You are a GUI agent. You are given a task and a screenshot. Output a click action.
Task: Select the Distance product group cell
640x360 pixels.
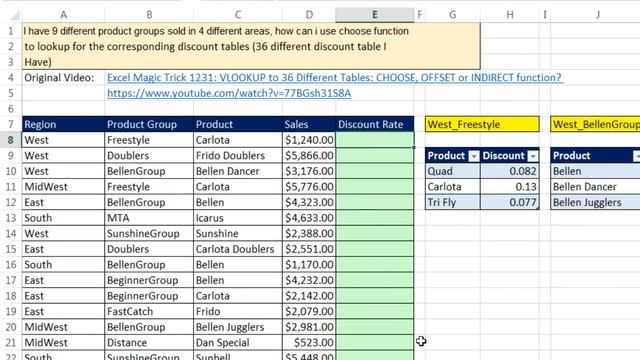149,342
